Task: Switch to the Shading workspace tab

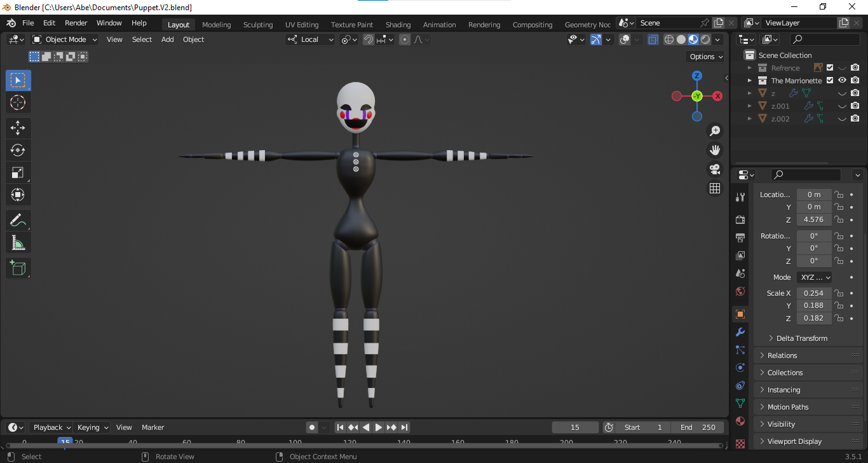Action: click(x=398, y=25)
